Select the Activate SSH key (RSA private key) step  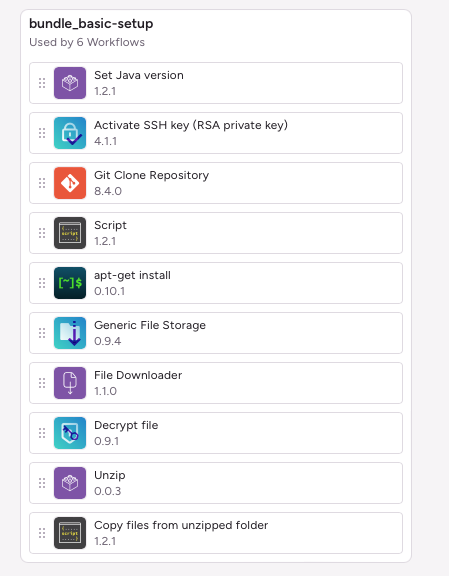(x=216, y=133)
